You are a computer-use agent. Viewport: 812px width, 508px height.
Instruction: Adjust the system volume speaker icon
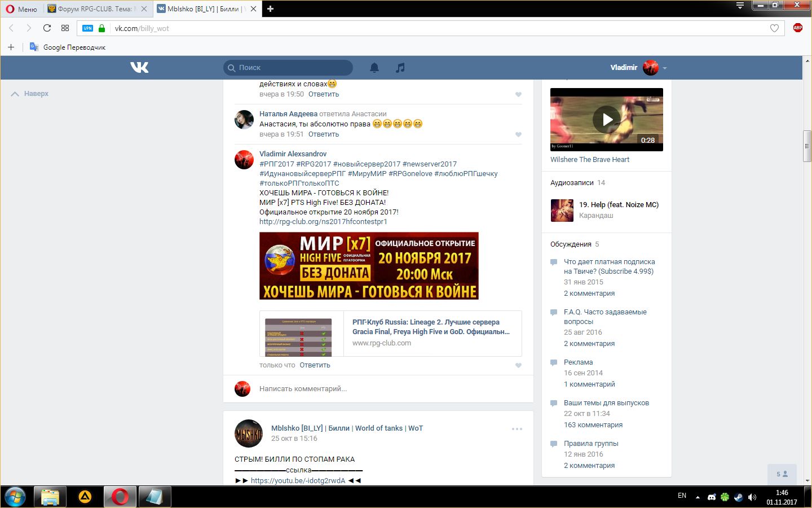(x=752, y=497)
